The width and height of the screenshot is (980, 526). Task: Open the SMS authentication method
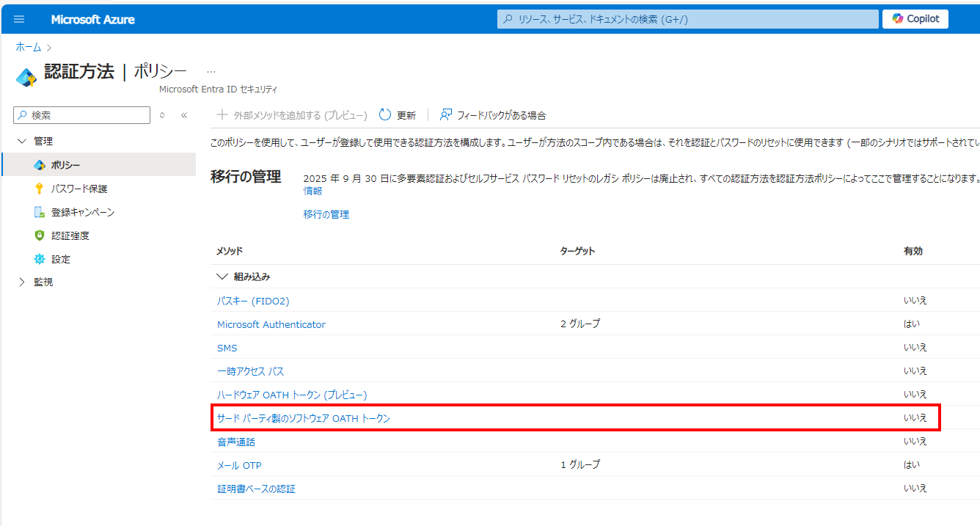tap(227, 347)
